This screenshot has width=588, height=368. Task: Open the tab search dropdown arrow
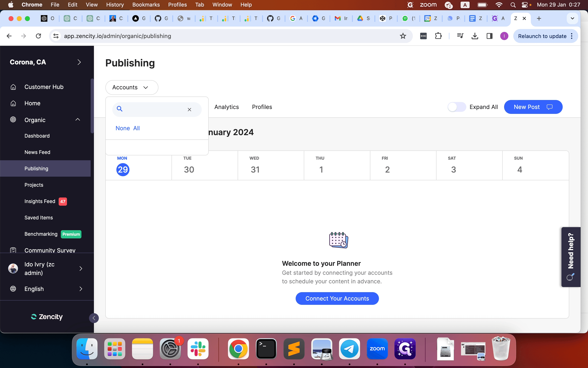(x=572, y=18)
